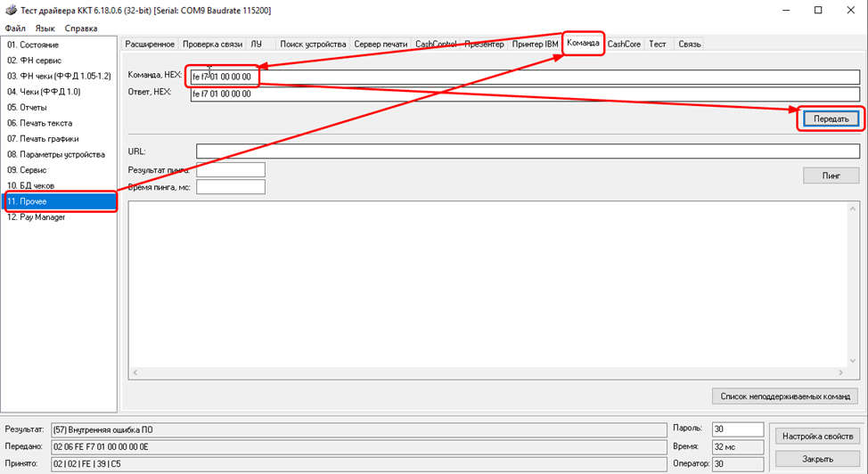Select 08. Параметры устройства in sidebar
Image resolution: width=868 pixels, height=474 pixels.
point(55,154)
